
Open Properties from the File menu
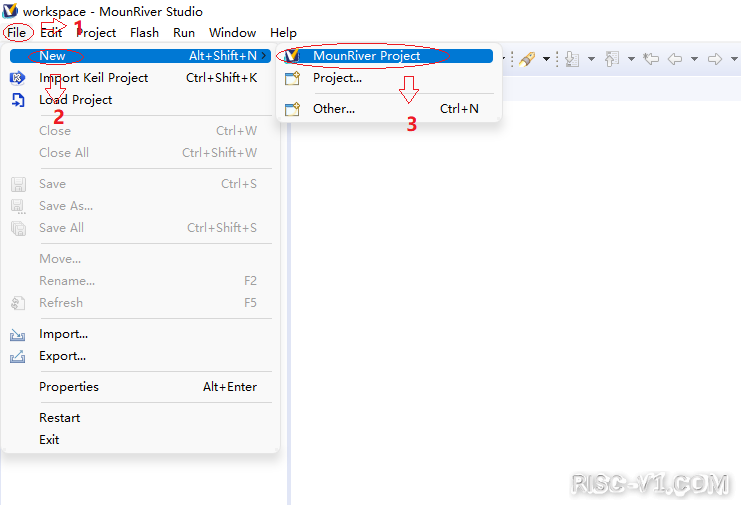point(140,387)
